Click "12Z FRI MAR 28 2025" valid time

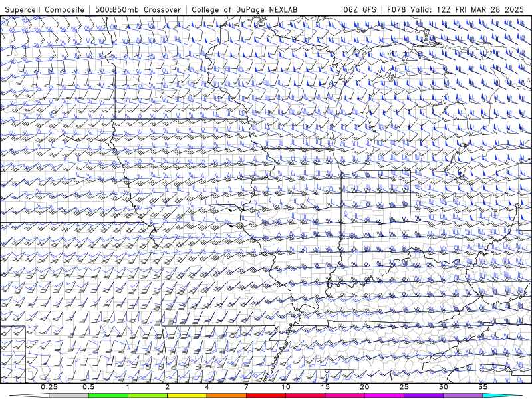coord(480,9)
